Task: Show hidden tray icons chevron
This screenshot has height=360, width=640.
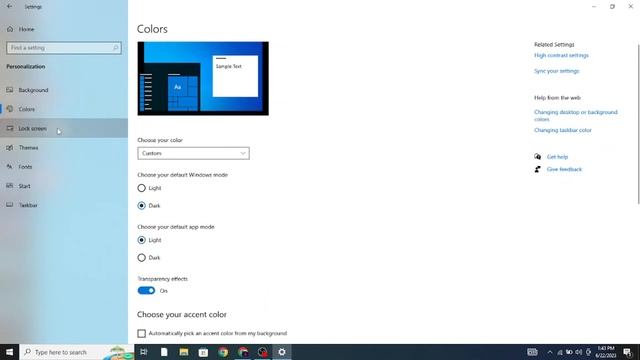Action: pyautogui.click(x=550, y=352)
